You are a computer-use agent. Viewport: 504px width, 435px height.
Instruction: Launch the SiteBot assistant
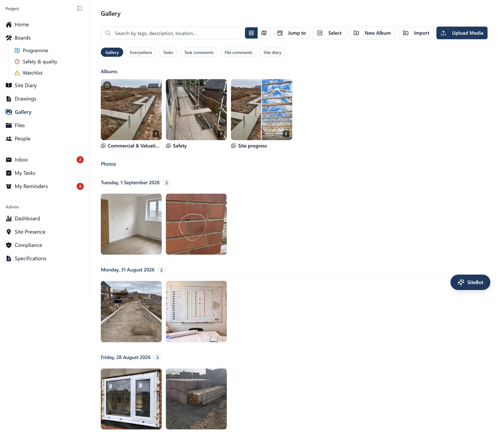(470, 282)
